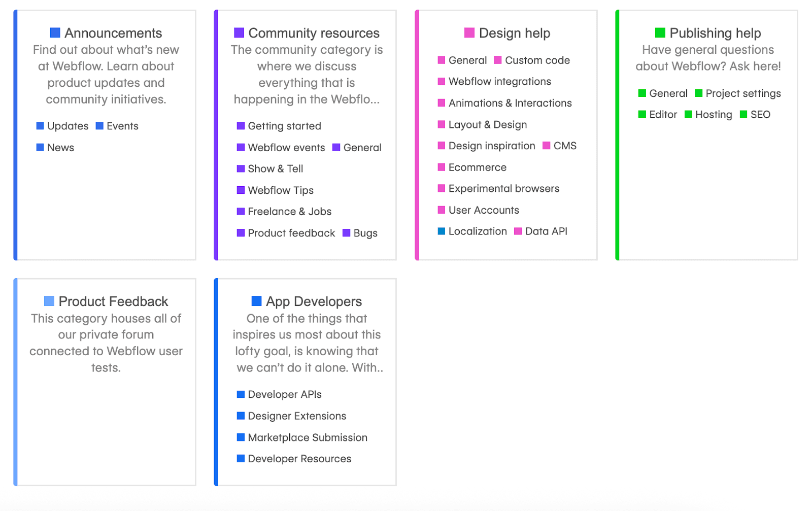Image resolution: width=812 pixels, height=511 pixels.
Task: Click the purple square beside Community resources
Action: [239, 33]
